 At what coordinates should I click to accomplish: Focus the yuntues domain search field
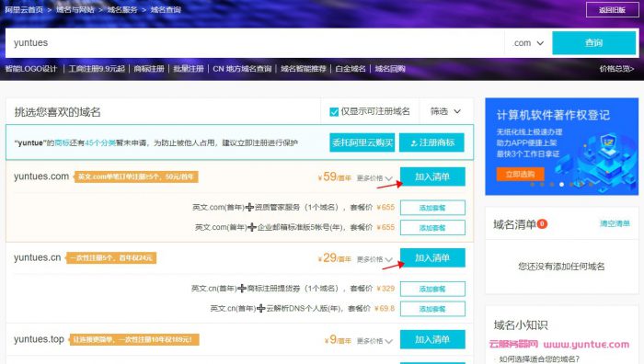tap(255, 42)
